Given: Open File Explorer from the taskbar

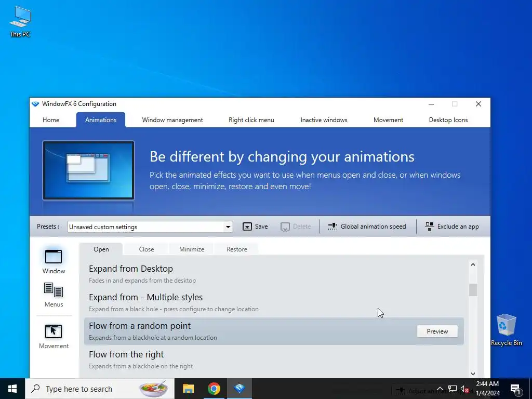Looking at the screenshot, I should coord(188,389).
